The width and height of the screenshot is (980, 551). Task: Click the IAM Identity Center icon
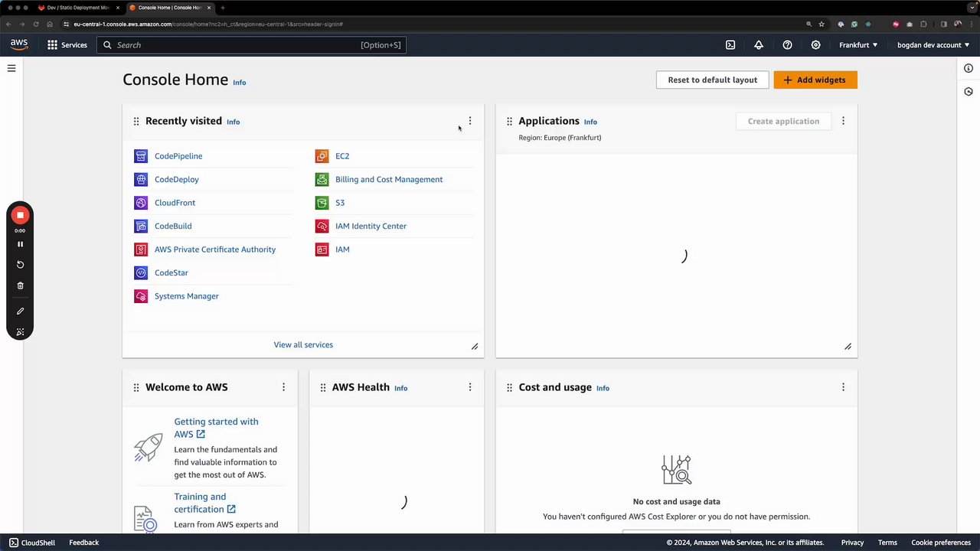click(322, 226)
